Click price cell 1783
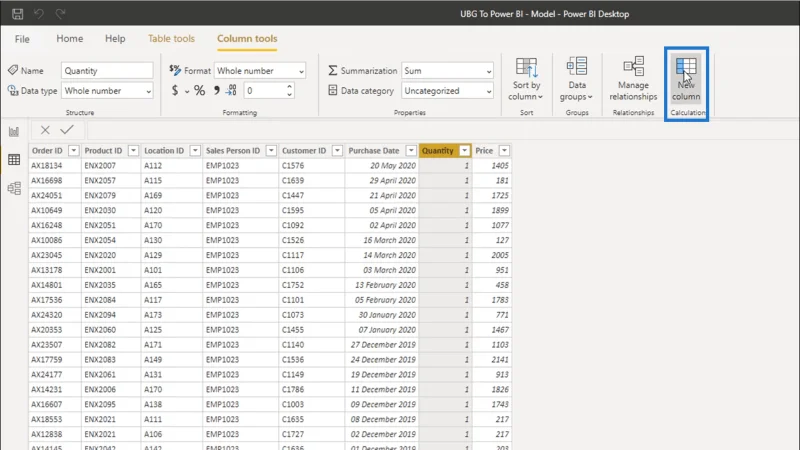 [x=491, y=300]
